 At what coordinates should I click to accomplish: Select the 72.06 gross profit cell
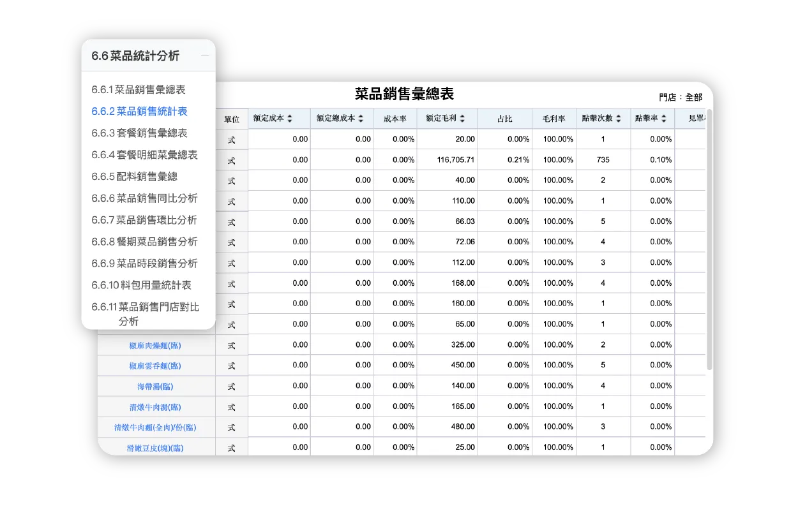point(447,242)
